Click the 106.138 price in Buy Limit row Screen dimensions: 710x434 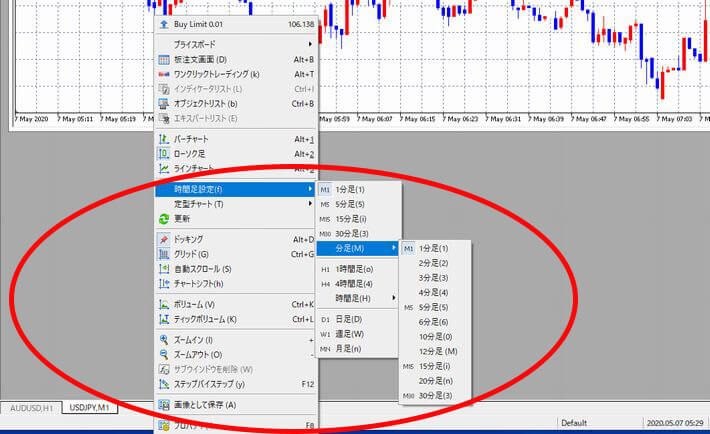[x=301, y=24]
